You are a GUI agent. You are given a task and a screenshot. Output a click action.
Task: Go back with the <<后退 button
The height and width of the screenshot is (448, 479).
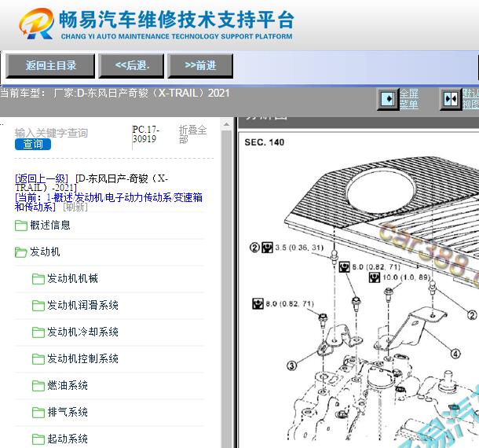[131, 65]
